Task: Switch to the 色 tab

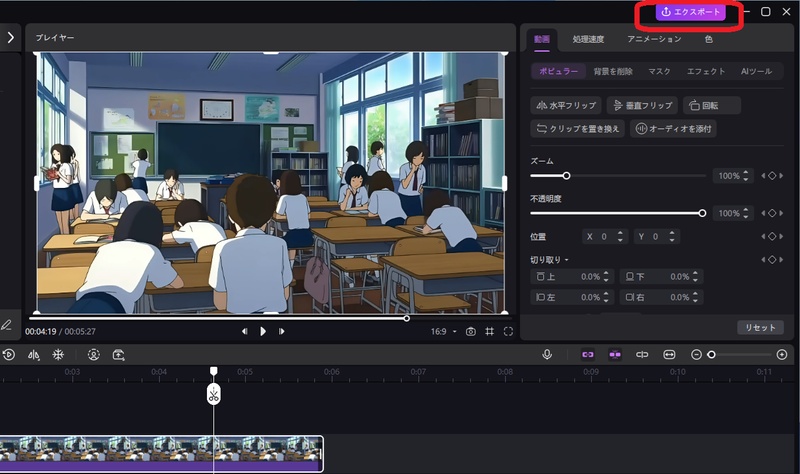Action: (x=708, y=39)
